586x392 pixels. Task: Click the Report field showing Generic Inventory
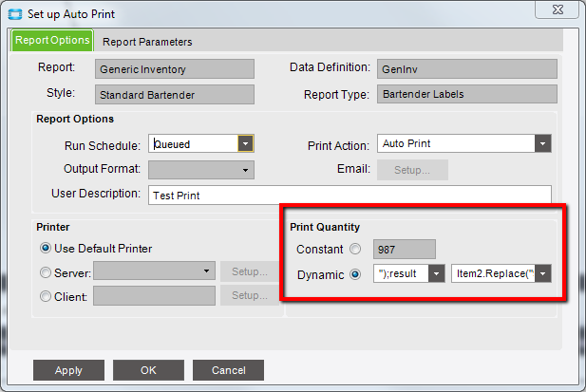[175, 69]
